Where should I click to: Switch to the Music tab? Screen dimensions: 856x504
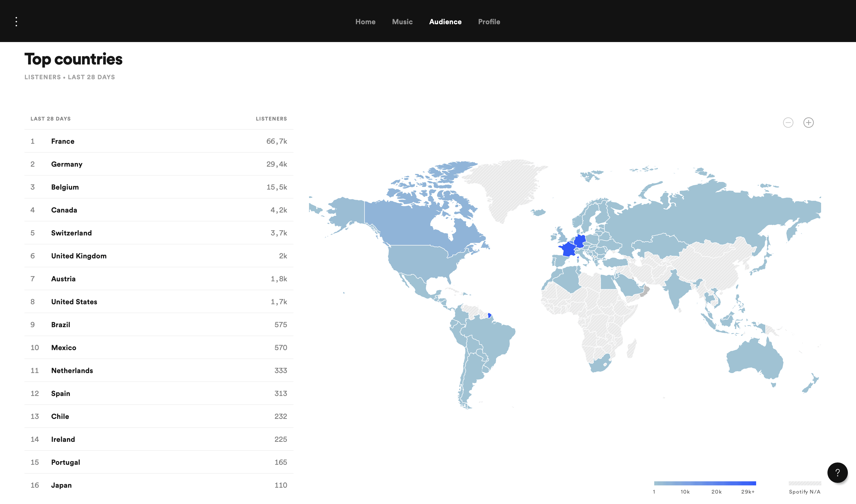pyautogui.click(x=402, y=22)
